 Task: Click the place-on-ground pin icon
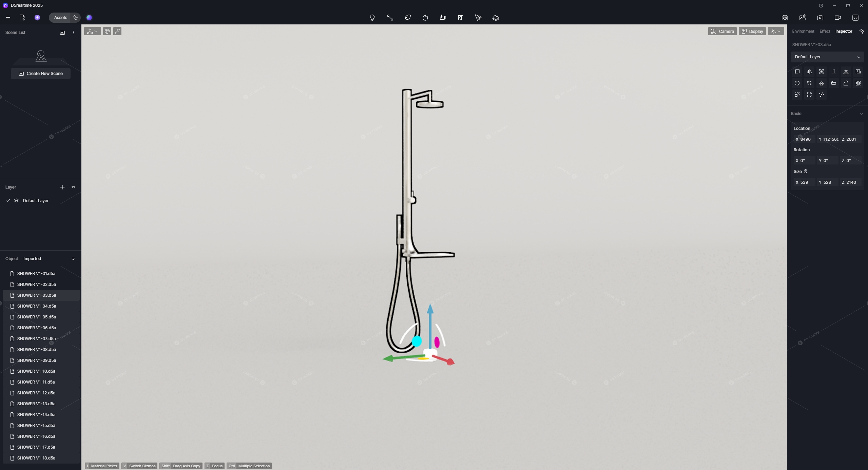point(846,72)
